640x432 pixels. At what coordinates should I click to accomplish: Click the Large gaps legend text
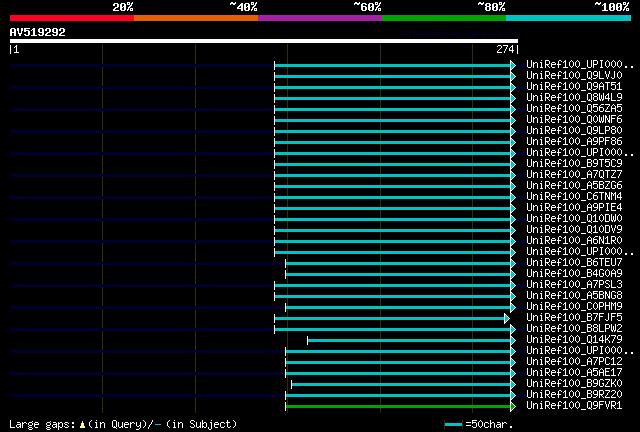click(42, 425)
